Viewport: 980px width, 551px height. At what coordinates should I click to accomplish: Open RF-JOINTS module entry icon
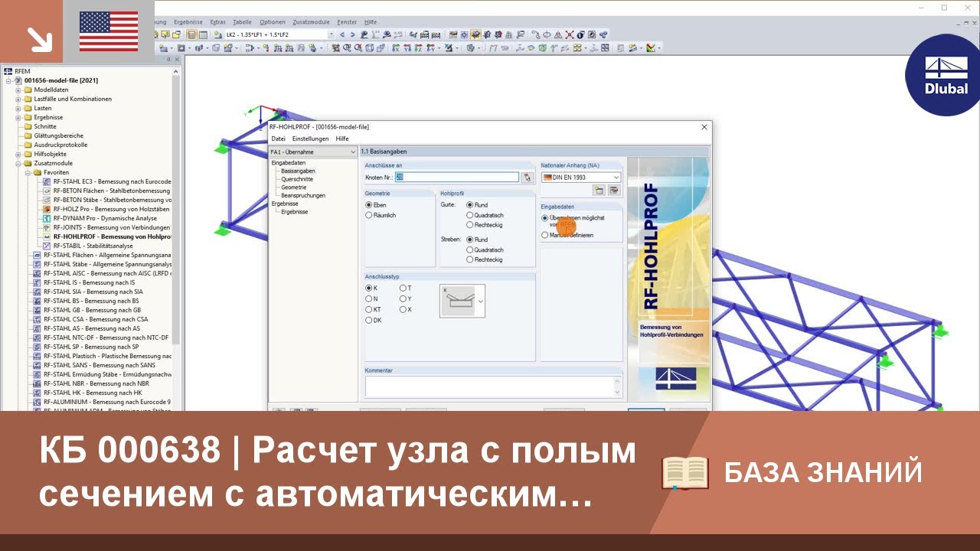(47, 227)
